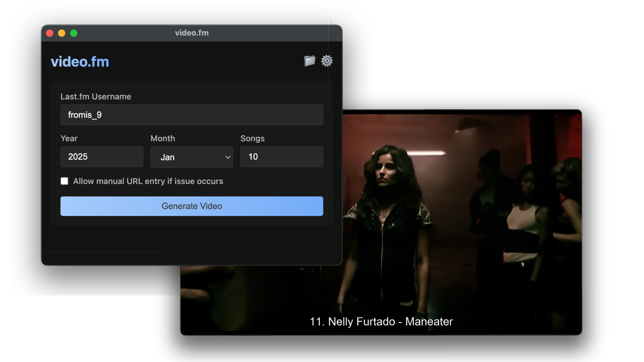This screenshot has width=644, height=362.
Task: Open settings via the gear icon
Action: tap(327, 61)
